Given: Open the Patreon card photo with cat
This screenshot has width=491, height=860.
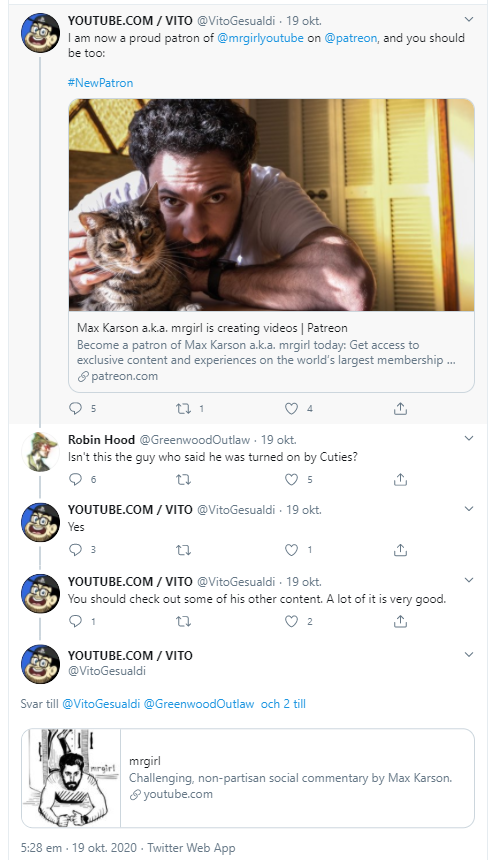Looking at the screenshot, I should coord(271,205).
